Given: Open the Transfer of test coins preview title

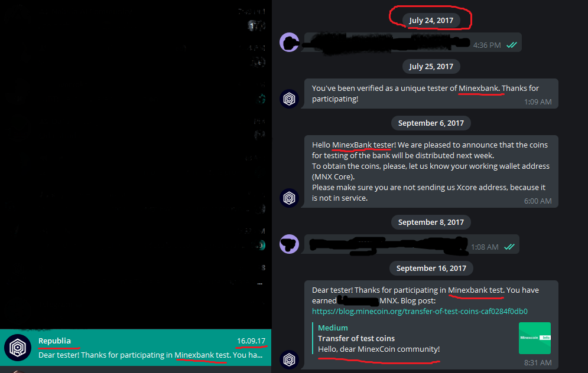Looking at the screenshot, I should (x=356, y=339).
